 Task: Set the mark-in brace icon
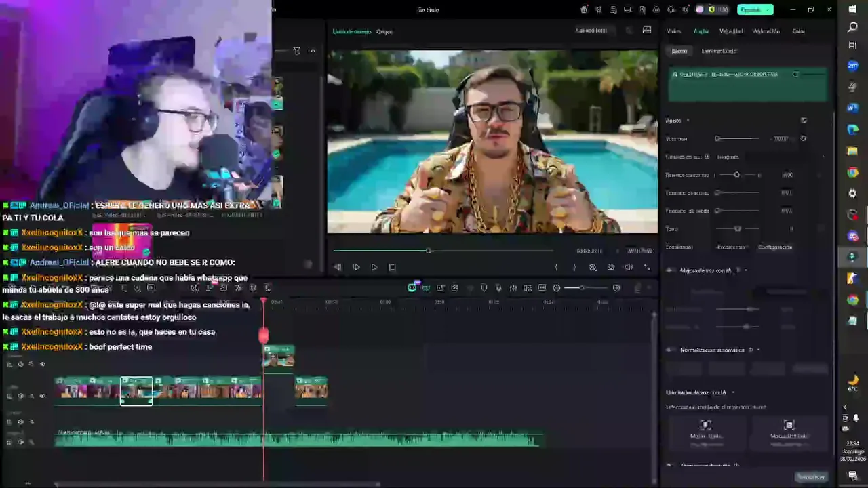(556, 267)
